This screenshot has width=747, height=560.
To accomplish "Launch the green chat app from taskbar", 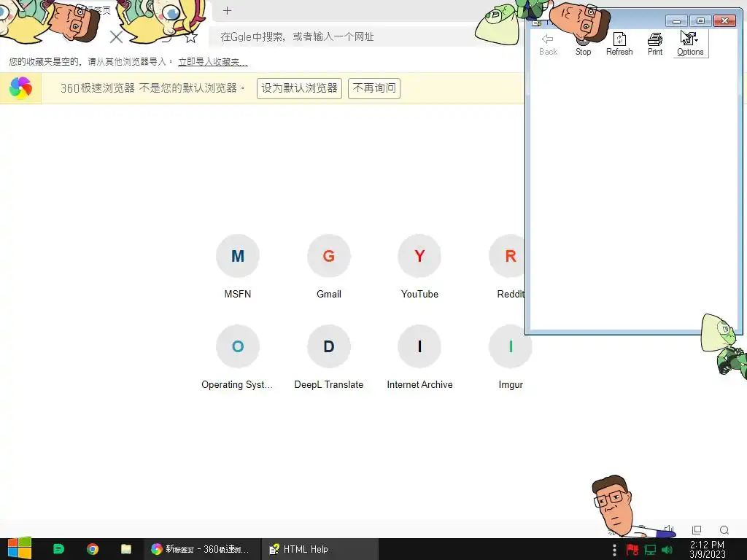I will point(58,549).
